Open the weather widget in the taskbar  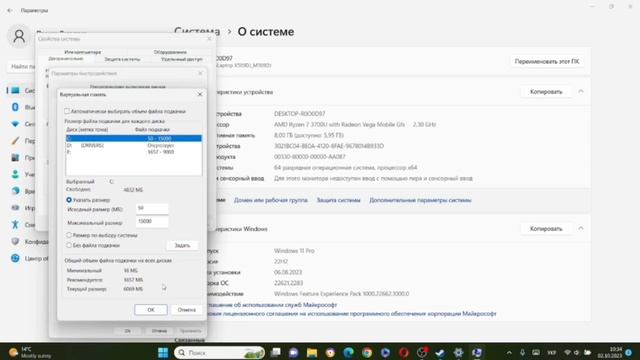31,352
